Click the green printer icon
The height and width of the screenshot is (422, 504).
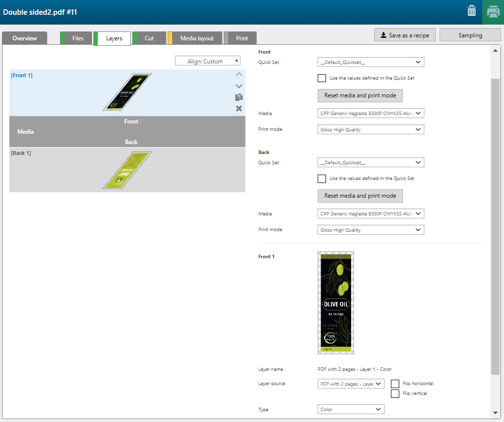[x=493, y=12]
